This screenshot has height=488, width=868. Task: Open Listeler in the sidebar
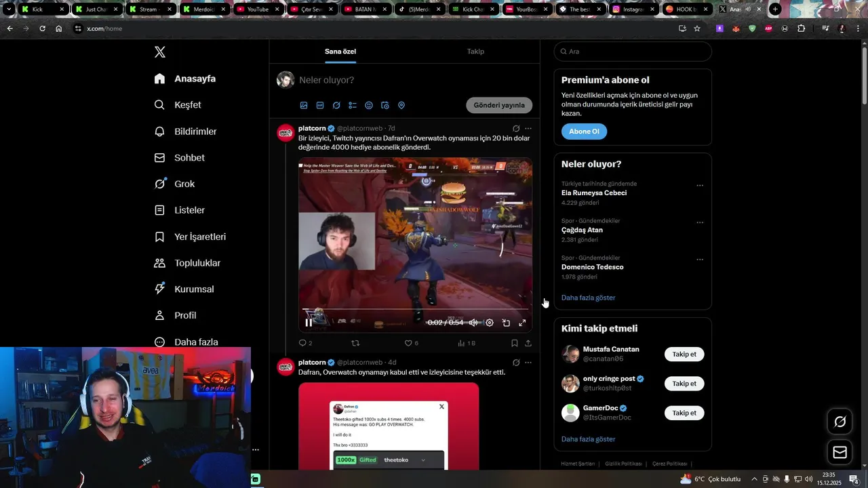[179, 210]
